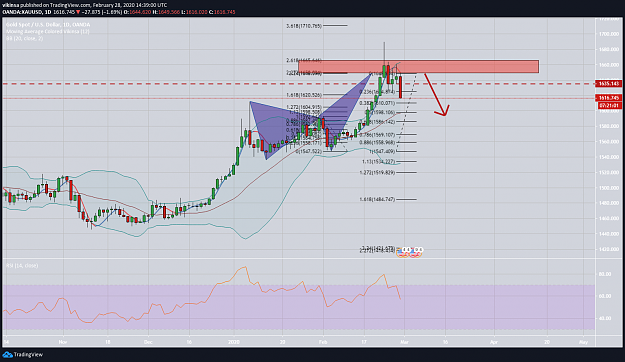Click the Apr label on time axis
This screenshot has height=362, width=625.
pyautogui.click(x=494, y=342)
